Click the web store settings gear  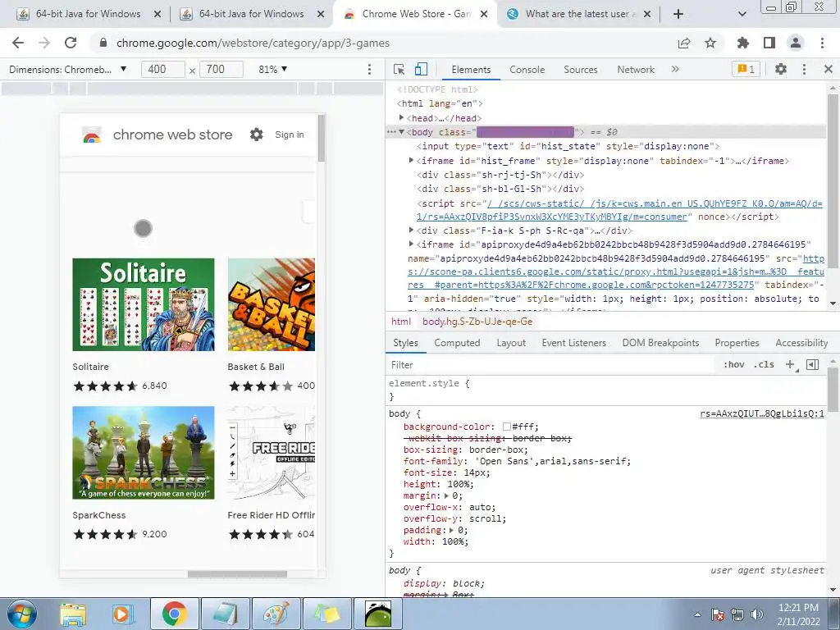[257, 135]
